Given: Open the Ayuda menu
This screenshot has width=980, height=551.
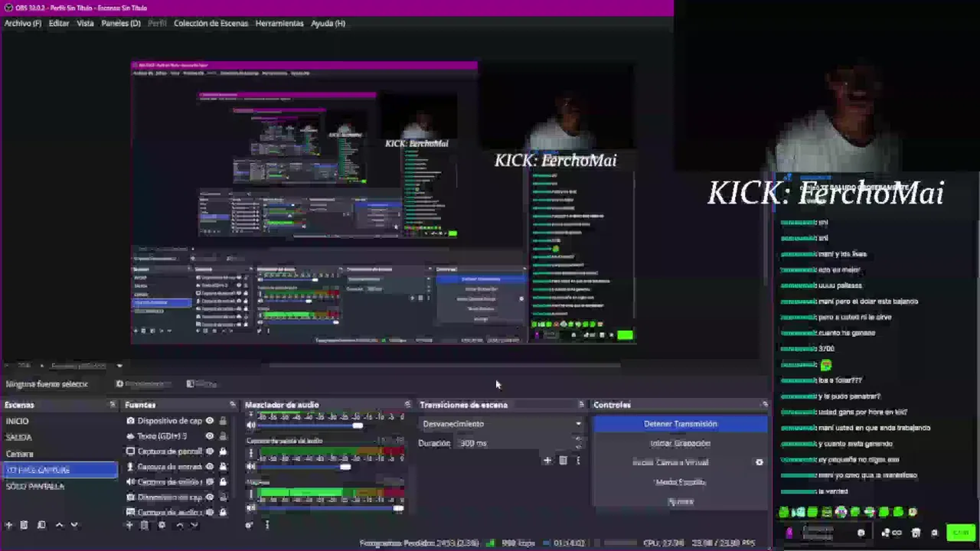Looking at the screenshot, I should [x=328, y=23].
